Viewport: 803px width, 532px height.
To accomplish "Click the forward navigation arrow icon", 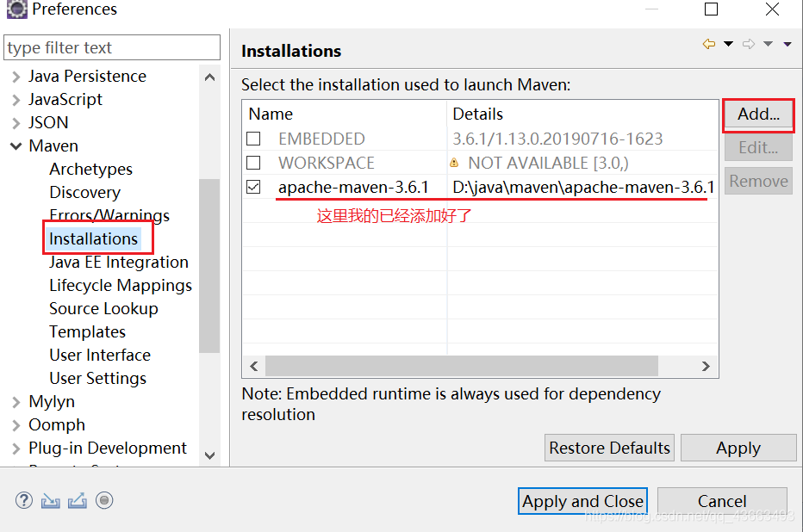I will pyautogui.click(x=749, y=44).
